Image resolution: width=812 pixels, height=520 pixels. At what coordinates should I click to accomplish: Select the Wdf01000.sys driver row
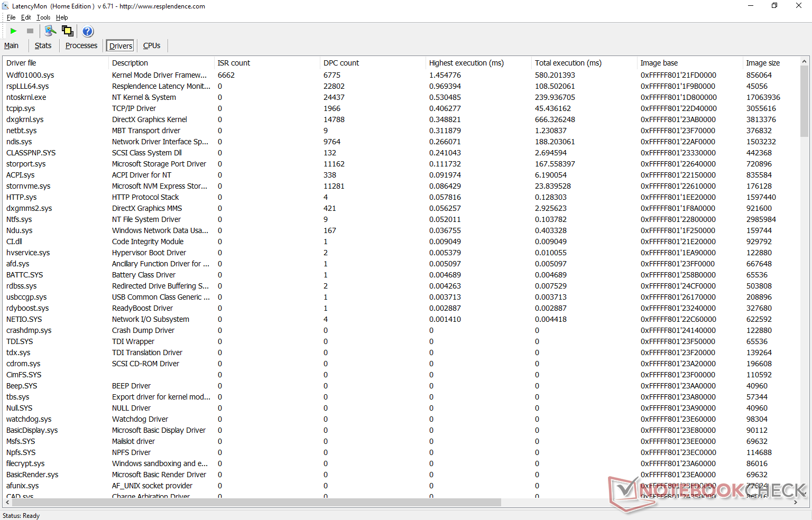click(401, 75)
